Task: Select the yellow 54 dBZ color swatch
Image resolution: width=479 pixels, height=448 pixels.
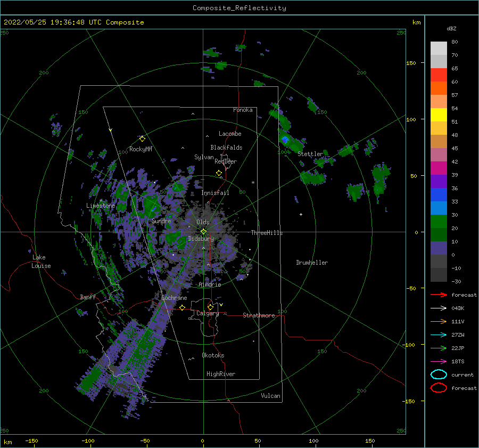Action: pyautogui.click(x=439, y=115)
